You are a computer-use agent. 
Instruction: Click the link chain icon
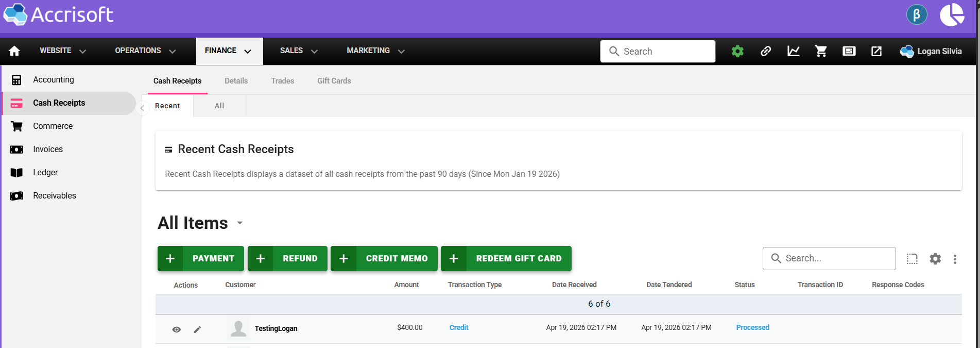(x=766, y=51)
